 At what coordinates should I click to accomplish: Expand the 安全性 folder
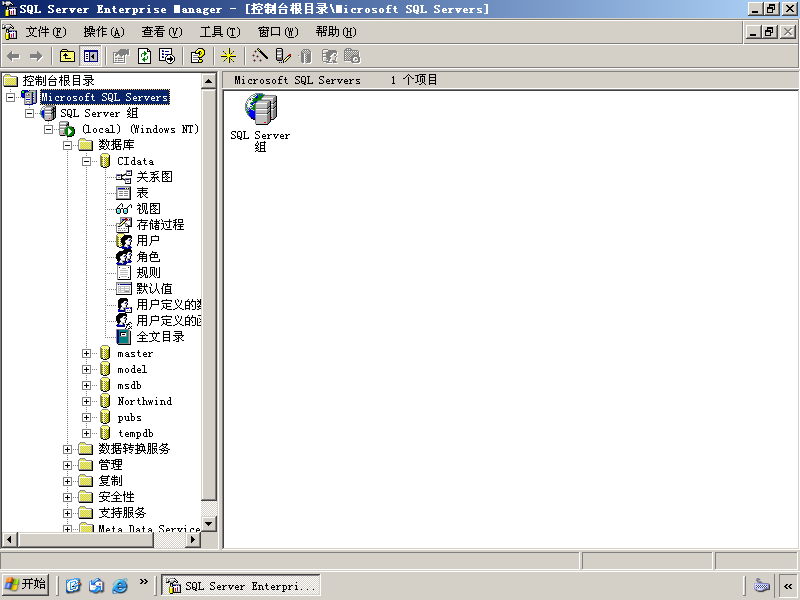pos(67,497)
